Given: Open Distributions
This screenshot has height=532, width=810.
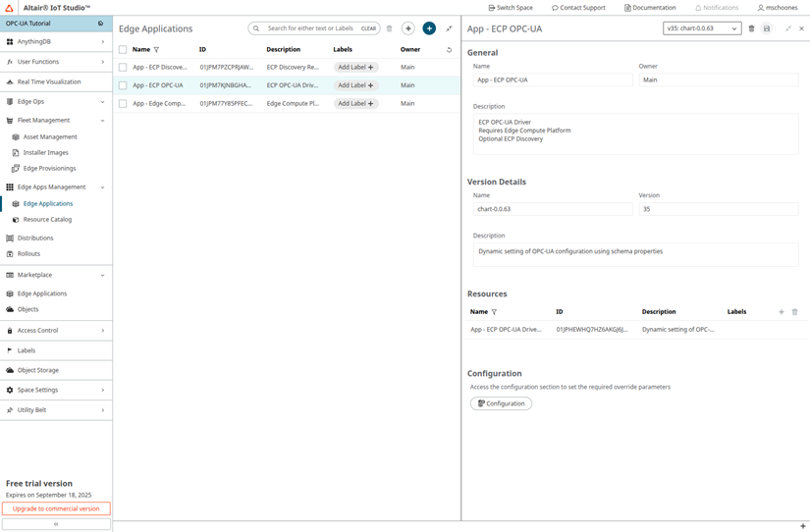Looking at the screenshot, I should 35,239.
